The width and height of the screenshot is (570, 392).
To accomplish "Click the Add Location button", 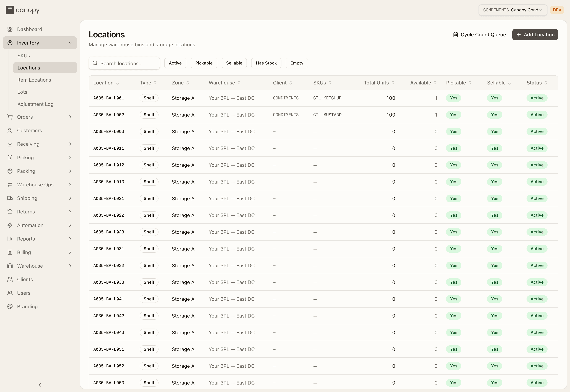I will (535, 35).
